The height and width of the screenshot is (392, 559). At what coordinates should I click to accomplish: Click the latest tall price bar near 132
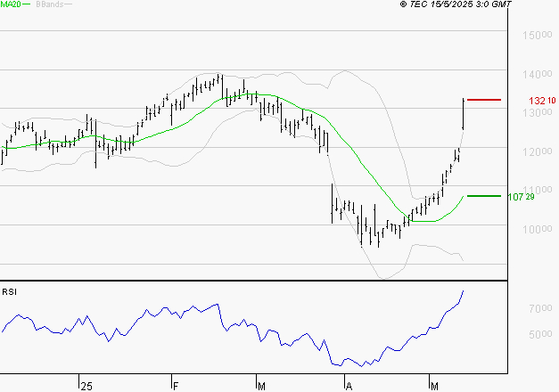(463, 114)
